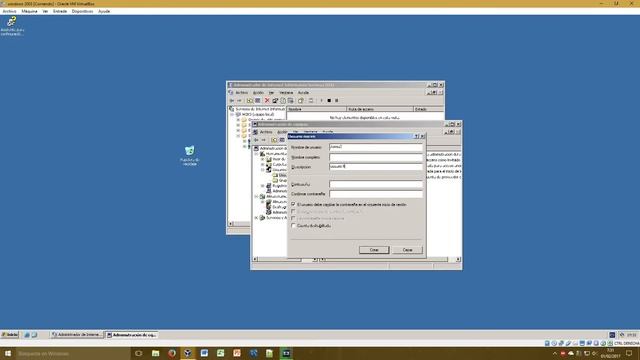
Task: Collapse the Almacenamiento tree node
Action: 257,196
